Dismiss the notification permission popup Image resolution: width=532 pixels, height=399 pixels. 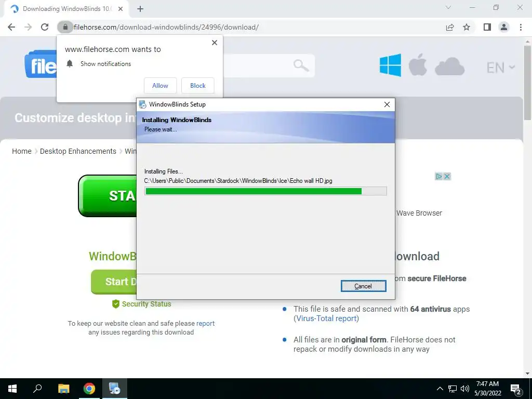(215, 43)
